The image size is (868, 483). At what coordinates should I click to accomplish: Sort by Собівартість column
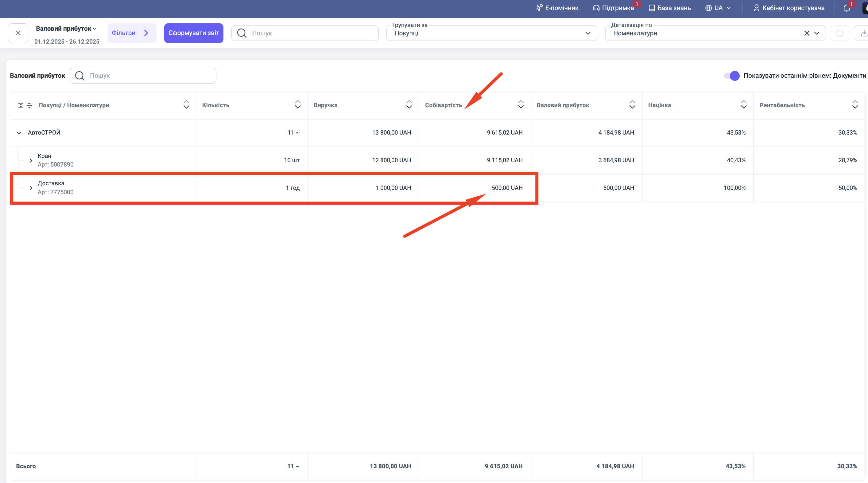pos(521,104)
